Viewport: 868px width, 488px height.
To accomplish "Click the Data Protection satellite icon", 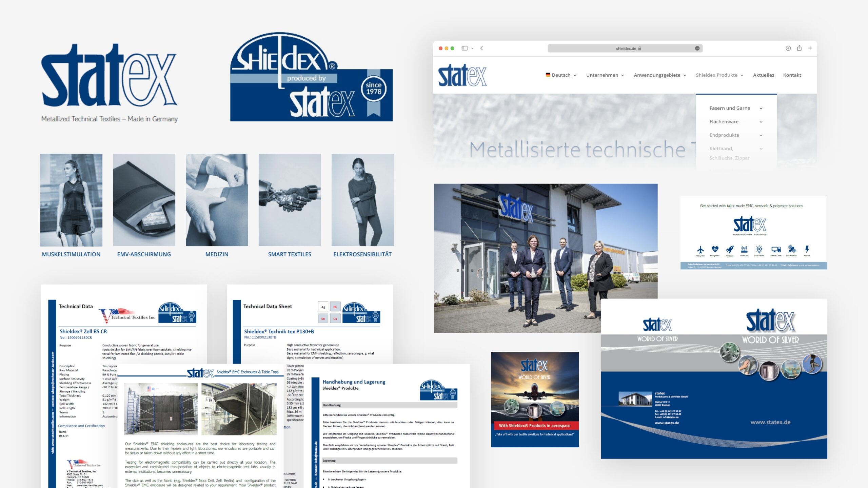I will [792, 249].
